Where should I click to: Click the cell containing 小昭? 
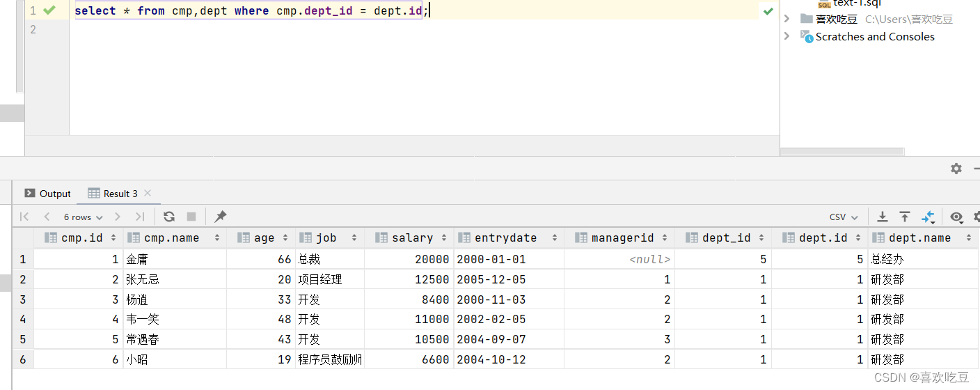[175, 360]
